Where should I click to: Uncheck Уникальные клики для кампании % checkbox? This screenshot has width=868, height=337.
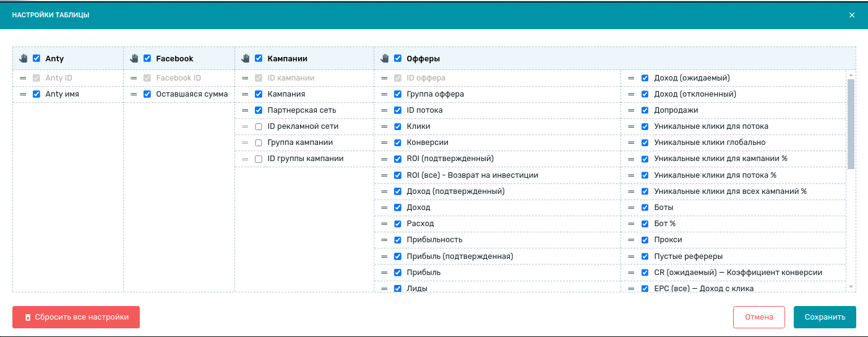click(645, 159)
